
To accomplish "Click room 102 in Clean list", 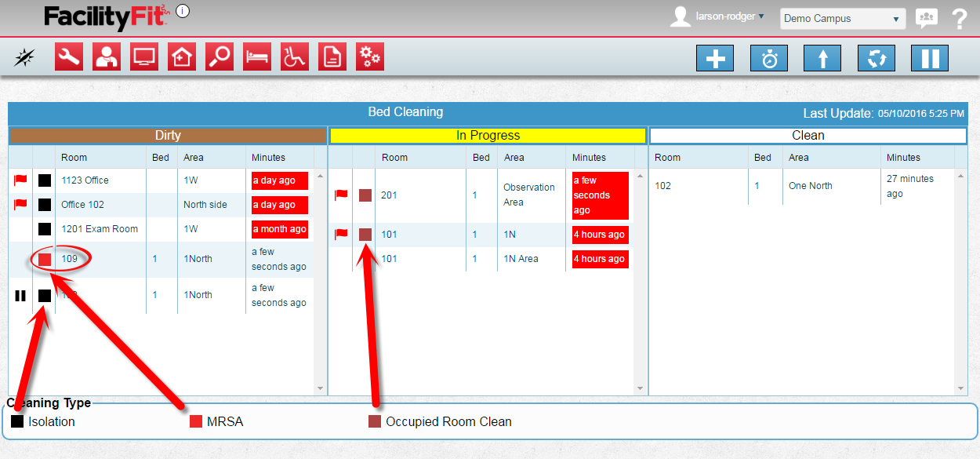I will [x=663, y=186].
